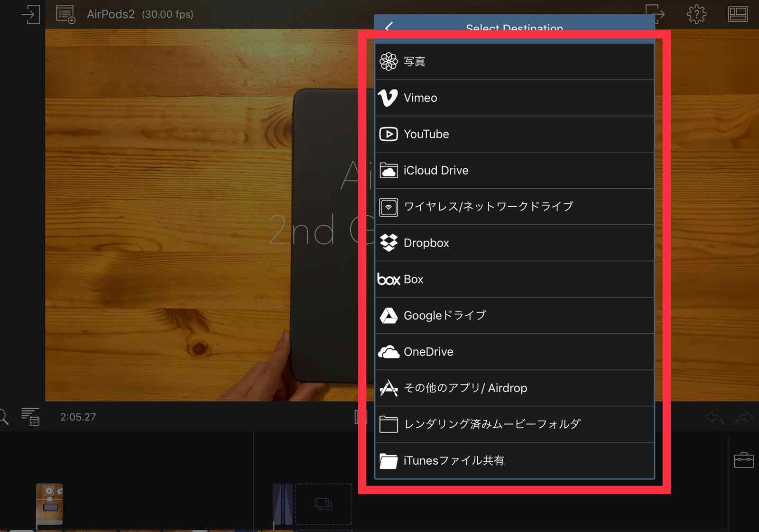The width and height of the screenshot is (759, 532).
Task: Go back using the Select Destination chevron
Action: pyautogui.click(x=389, y=27)
